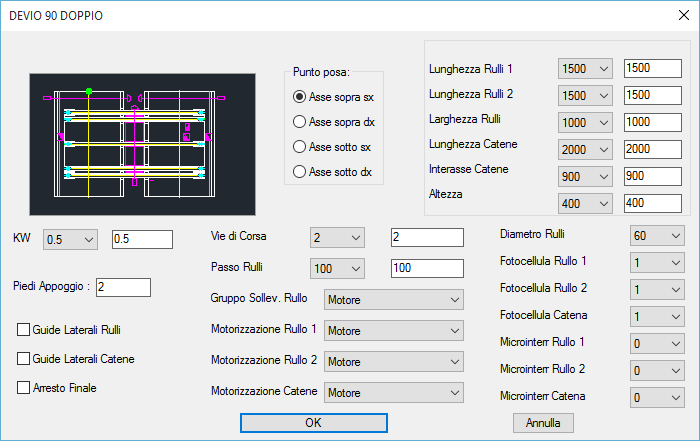Confirm dialog with OK button
This screenshot has height=441, width=700.
click(314, 423)
